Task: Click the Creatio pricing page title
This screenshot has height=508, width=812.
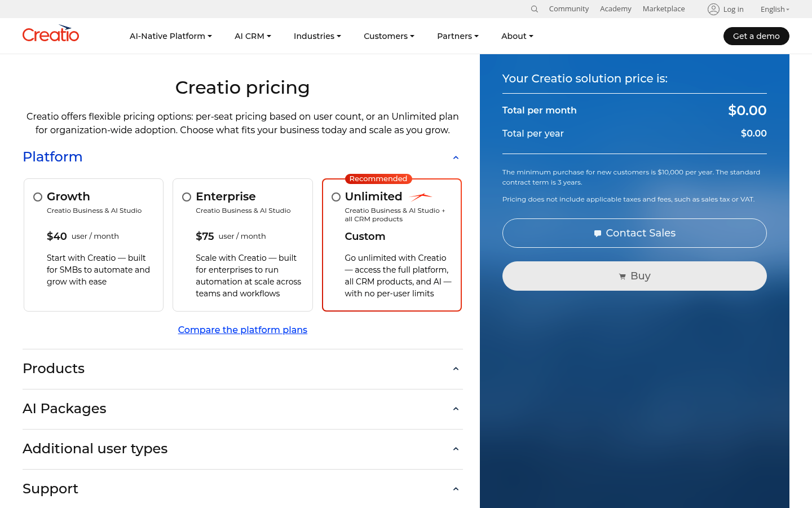Action: [x=242, y=87]
